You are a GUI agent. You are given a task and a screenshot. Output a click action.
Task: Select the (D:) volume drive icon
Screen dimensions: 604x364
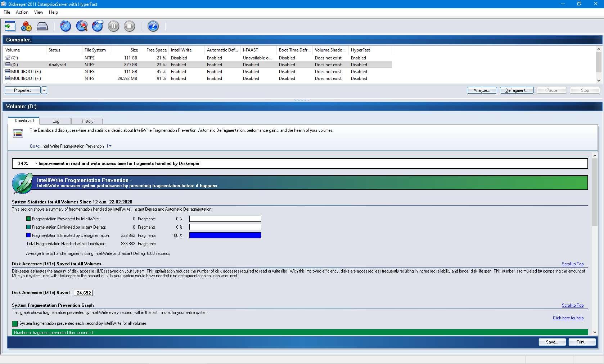point(8,65)
